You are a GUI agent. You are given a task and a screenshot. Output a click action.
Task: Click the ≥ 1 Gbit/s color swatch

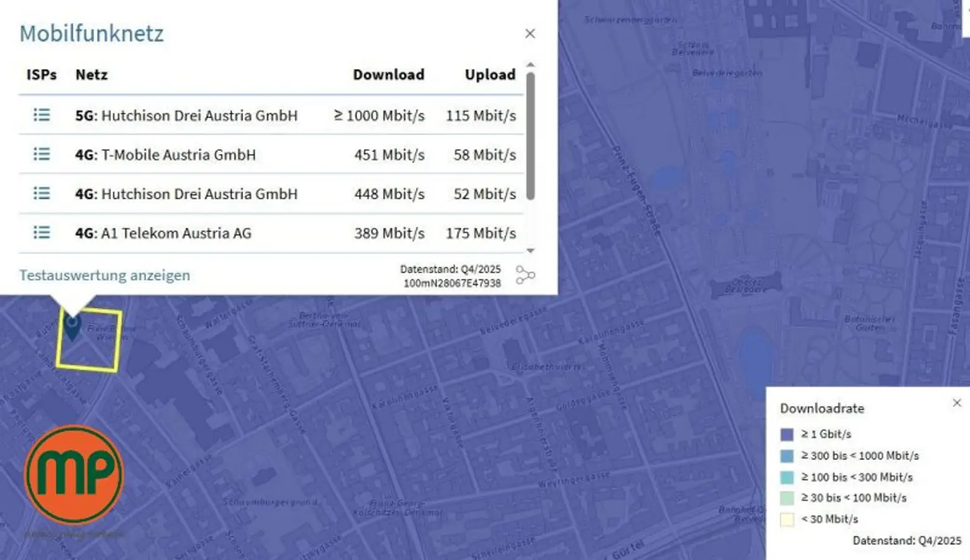(x=787, y=434)
